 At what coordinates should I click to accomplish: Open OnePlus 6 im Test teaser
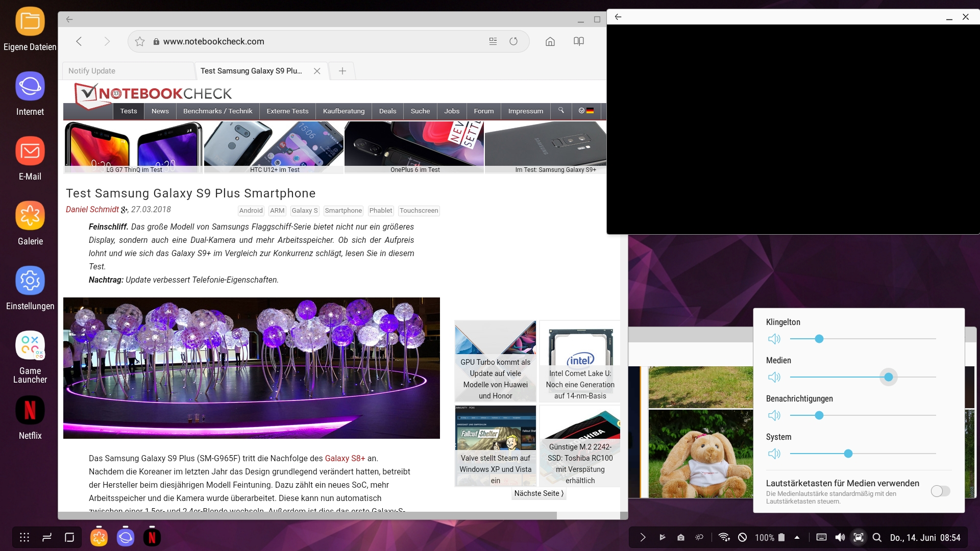coord(414,147)
